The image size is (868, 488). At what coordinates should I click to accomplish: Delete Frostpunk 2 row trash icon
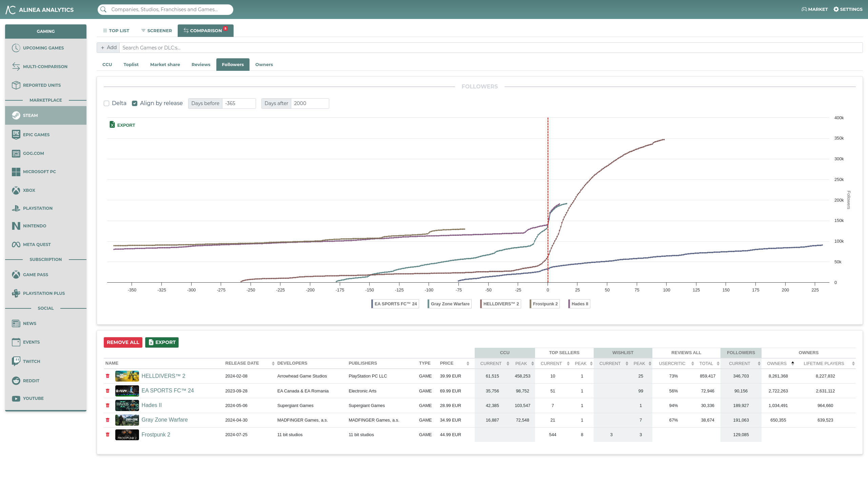107,434
